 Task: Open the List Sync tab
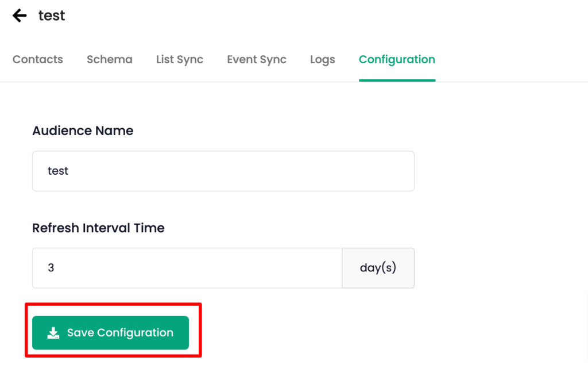click(180, 59)
